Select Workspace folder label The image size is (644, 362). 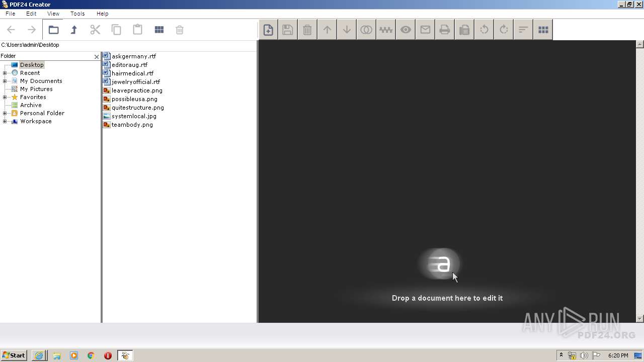pyautogui.click(x=36, y=121)
